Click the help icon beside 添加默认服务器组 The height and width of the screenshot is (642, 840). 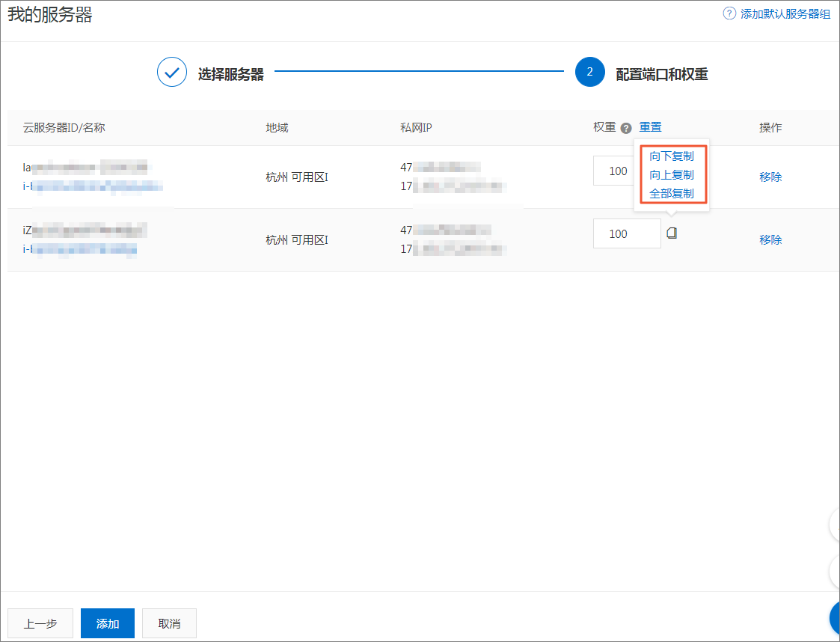(729, 13)
